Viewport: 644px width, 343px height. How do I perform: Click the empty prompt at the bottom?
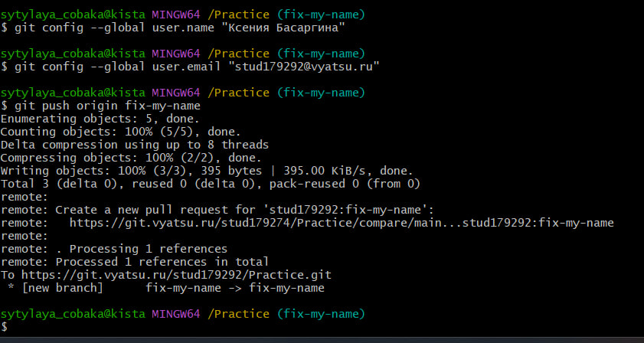[15, 328]
